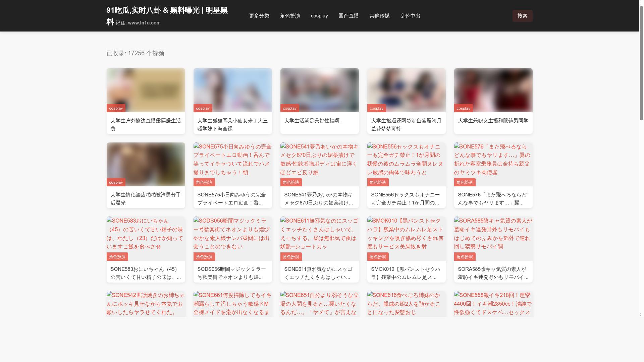
Task: Open the 更多分类 navigation menu
Action: [259, 16]
